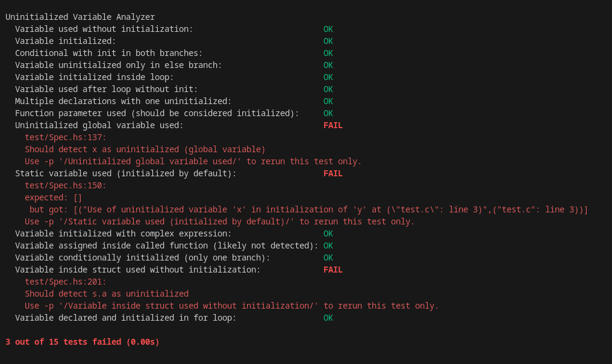Click FAIL status for uninitialized global variable
Viewport: 612px width, 364px height.
(x=333, y=126)
